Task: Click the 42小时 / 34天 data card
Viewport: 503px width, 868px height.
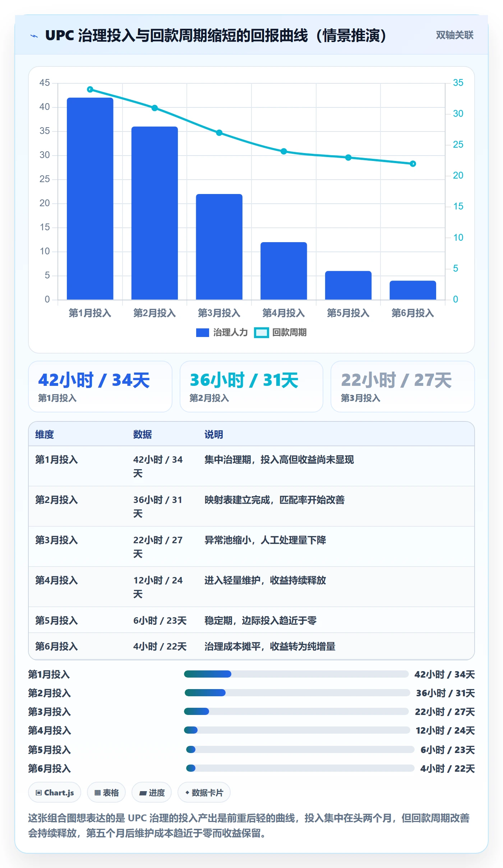Action: (x=100, y=387)
